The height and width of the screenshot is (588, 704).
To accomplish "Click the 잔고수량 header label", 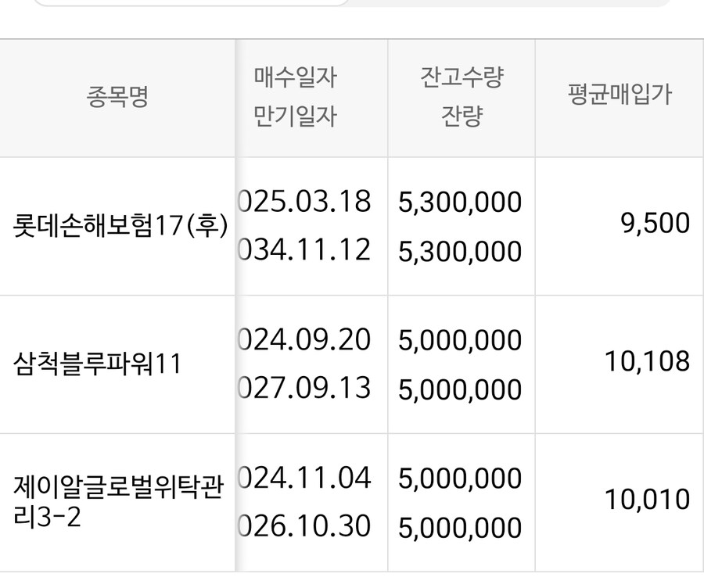I will (x=462, y=78).
